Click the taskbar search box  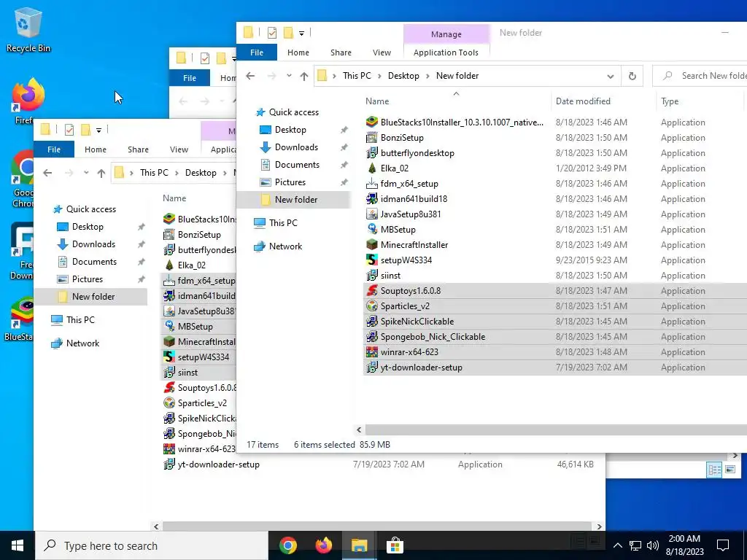click(152, 545)
